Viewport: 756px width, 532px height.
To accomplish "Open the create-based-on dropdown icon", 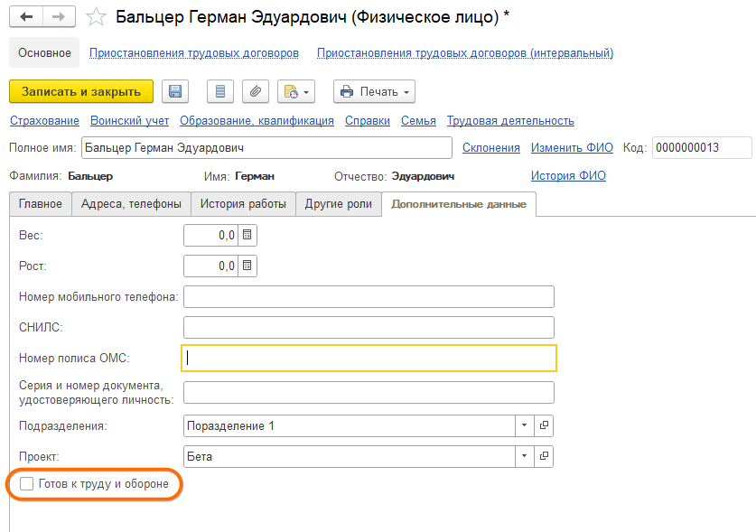I will point(296,91).
